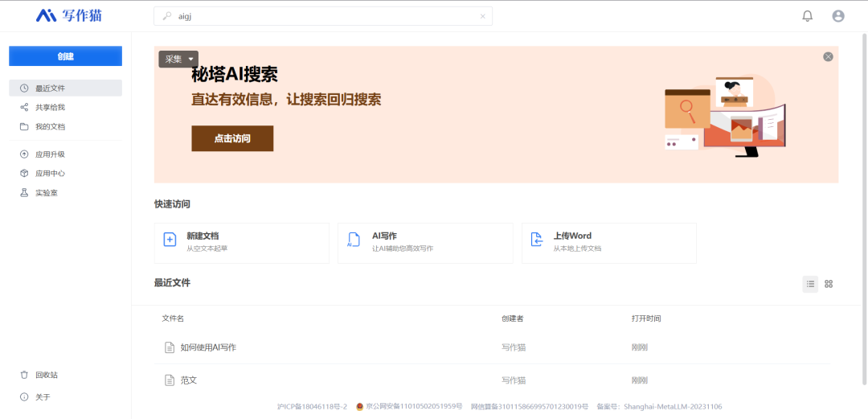Click the AI写作 document icon
The width and height of the screenshot is (868, 419).
(x=353, y=240)
